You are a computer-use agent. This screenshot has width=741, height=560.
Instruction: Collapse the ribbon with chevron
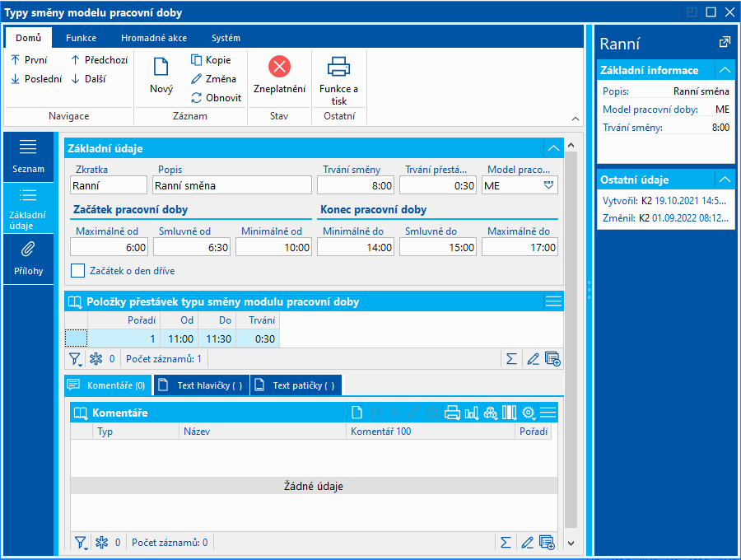point(576,119)
